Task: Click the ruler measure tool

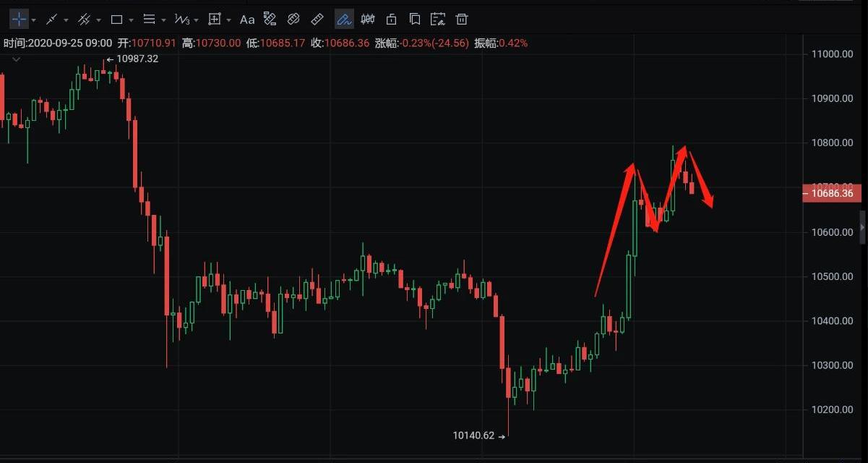Action: (317, 19)
